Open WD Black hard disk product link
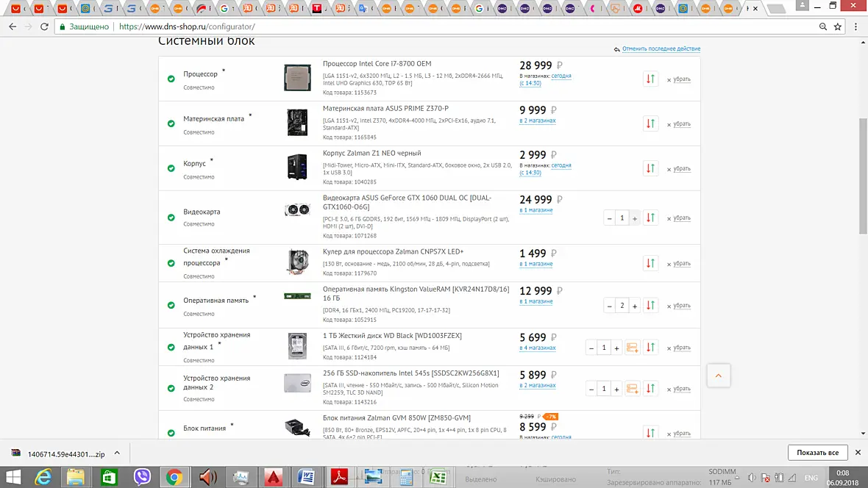This screenshot has height=488, width=868. [392, 336]
